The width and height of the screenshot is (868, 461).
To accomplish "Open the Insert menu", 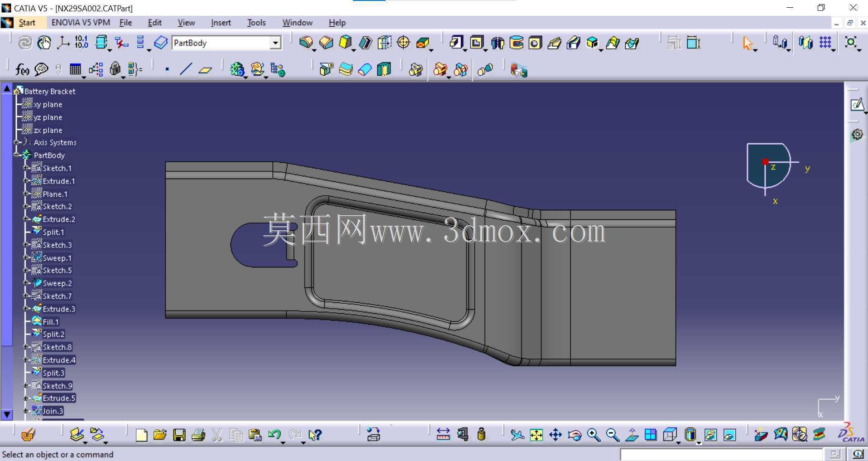I will 221,23.
